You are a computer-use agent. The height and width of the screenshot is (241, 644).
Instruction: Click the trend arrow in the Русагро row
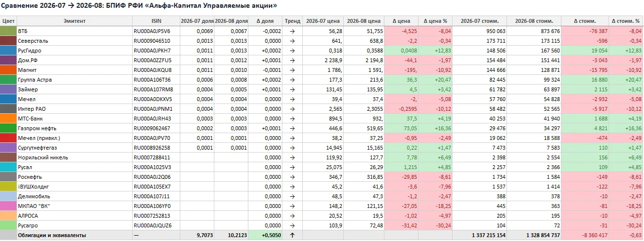[x=292, y=225]
